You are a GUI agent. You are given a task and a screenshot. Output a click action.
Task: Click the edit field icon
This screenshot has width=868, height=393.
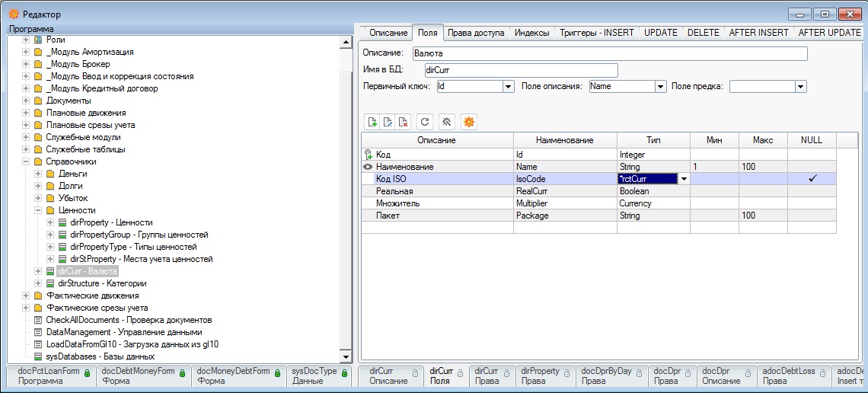pos(388,122)
